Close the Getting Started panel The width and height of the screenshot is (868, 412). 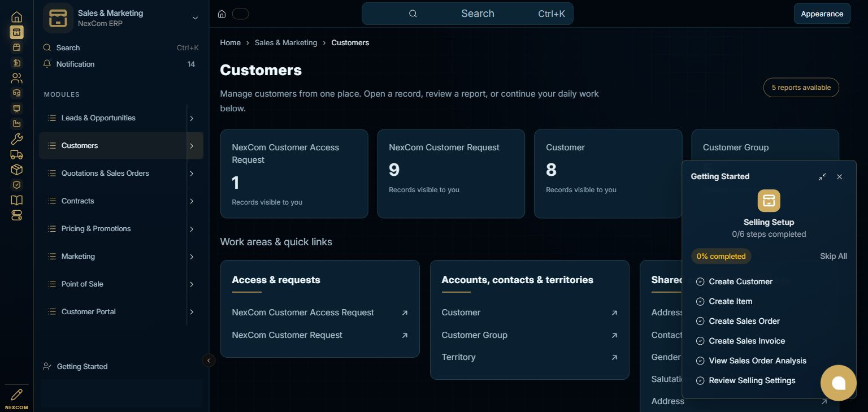pos(839,177)
